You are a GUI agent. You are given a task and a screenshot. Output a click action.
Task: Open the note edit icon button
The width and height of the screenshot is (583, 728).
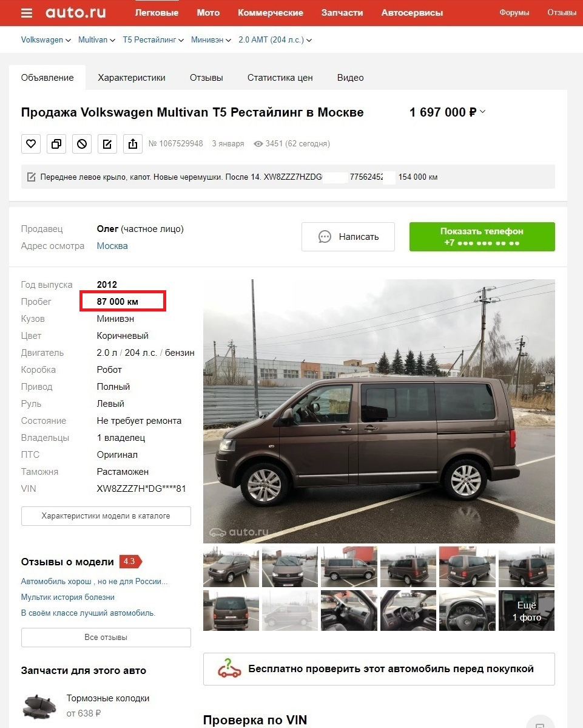tap(107, 144)
